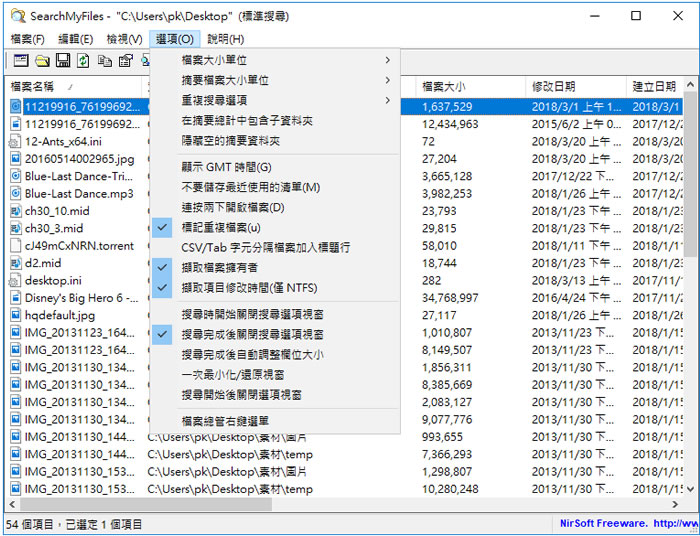Click the blank file icon of cJ49mCxNRN.torrent
700x536 pixels.
15,246
